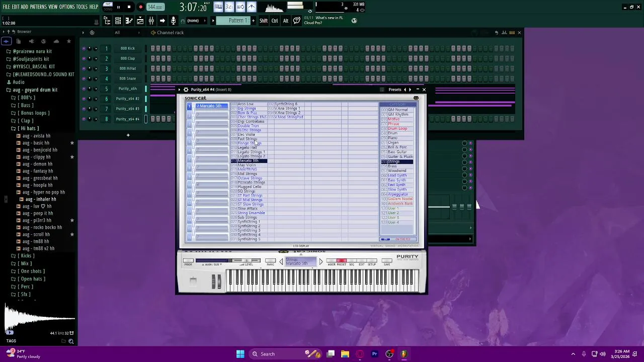Select the Legato Strings 1 preset
Image resolution: width=644 pixels, height=362 pixels.
point(251,152)
